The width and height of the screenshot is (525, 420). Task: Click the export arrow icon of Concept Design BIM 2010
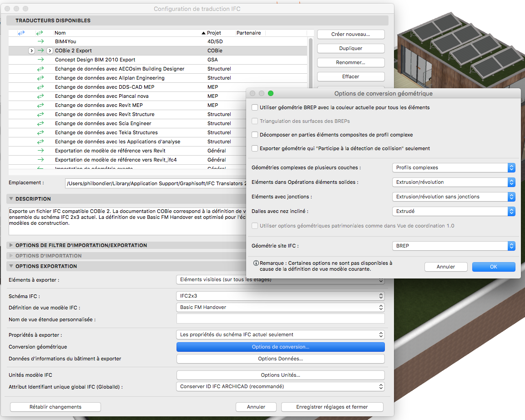point(40,60)
